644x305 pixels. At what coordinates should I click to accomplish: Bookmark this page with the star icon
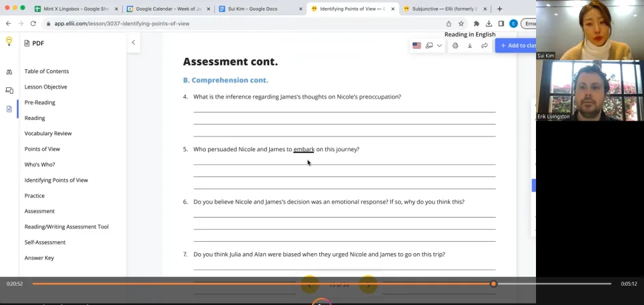[461, 24]
